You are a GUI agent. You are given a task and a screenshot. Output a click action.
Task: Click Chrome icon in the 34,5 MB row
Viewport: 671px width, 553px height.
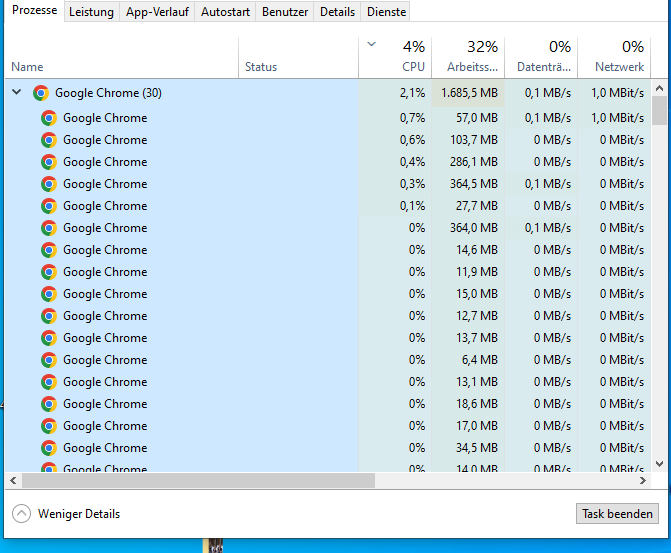49,448
